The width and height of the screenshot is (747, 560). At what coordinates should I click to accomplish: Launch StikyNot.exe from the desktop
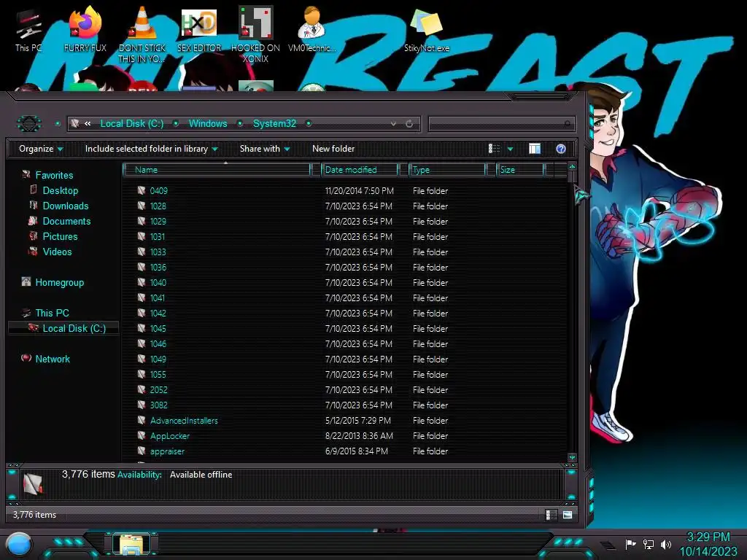pyautogui.click(x=426, y=29)
